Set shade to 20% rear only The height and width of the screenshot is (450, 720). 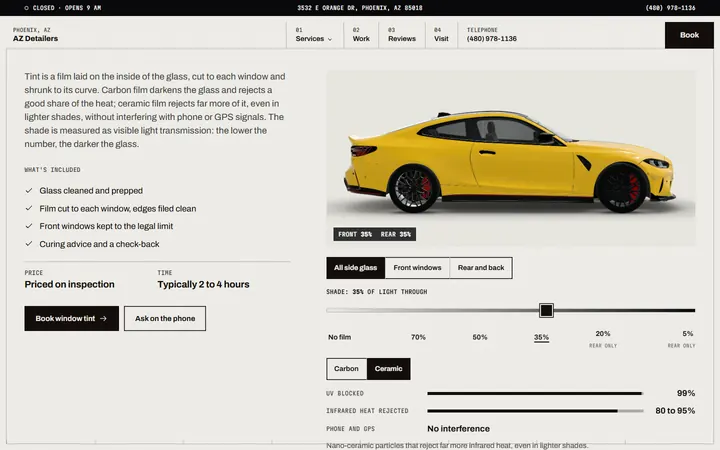coord(603,339)
